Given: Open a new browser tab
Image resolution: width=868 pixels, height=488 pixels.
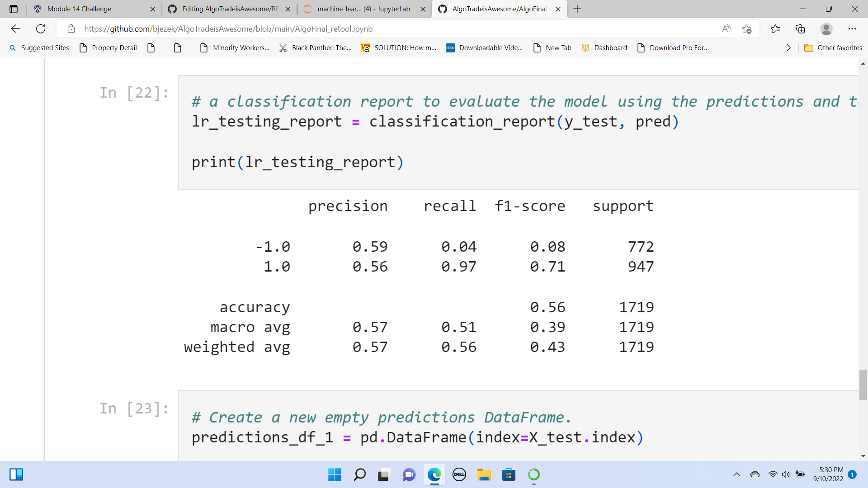Looking at the screenshot, I should click(x=577, y=9).
